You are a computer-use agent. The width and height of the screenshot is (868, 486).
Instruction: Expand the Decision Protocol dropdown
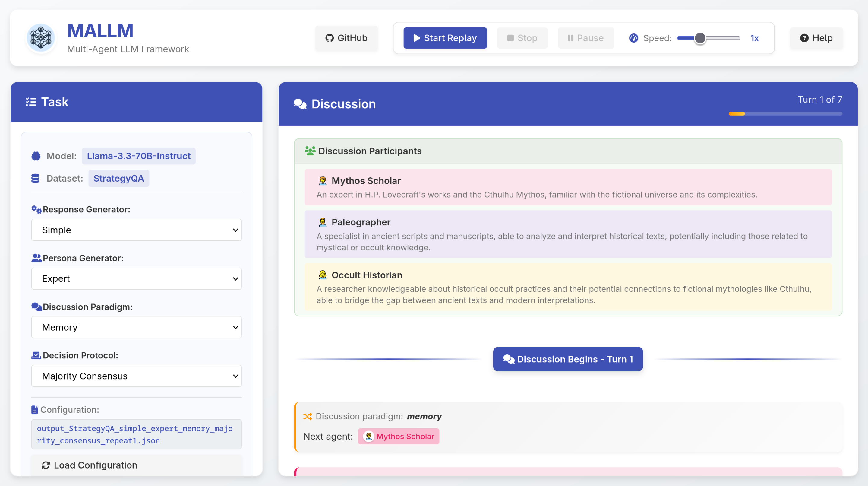tap(137, 376)
